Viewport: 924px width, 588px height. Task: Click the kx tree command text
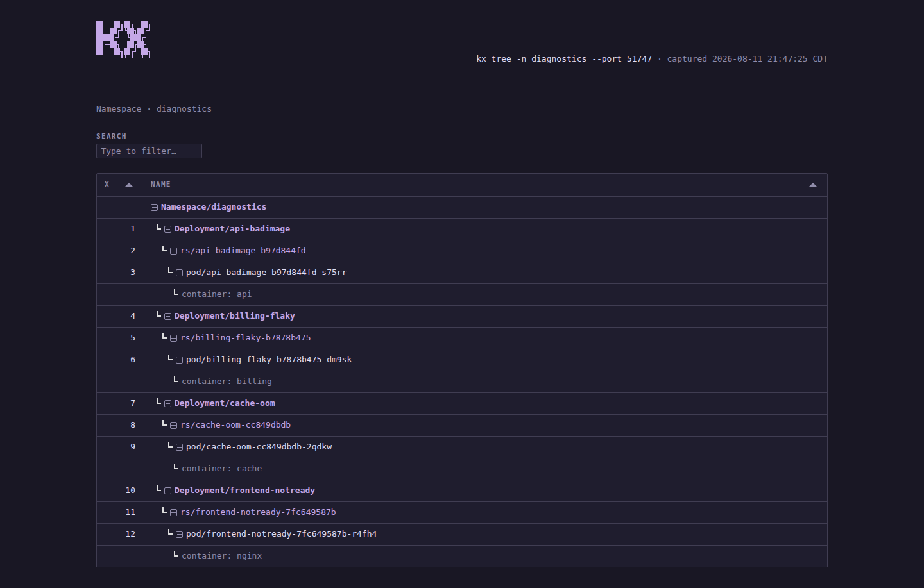[564, 59]
